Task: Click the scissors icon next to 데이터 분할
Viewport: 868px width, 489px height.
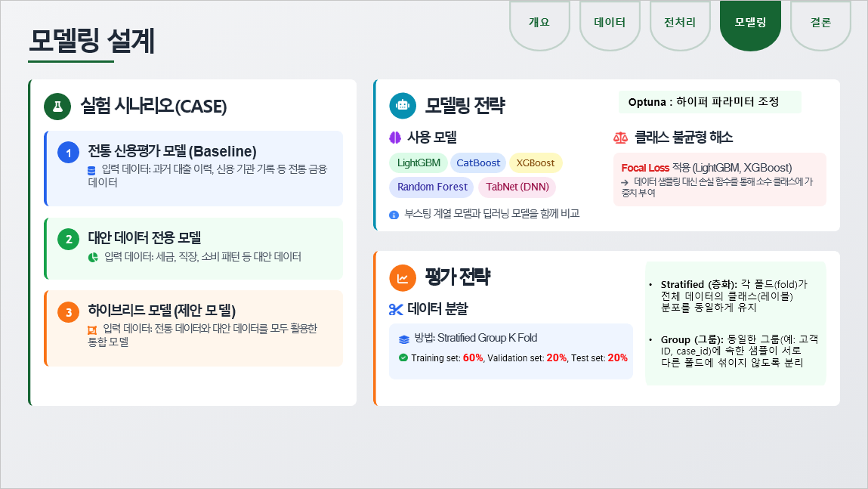Action: (395, 308)
